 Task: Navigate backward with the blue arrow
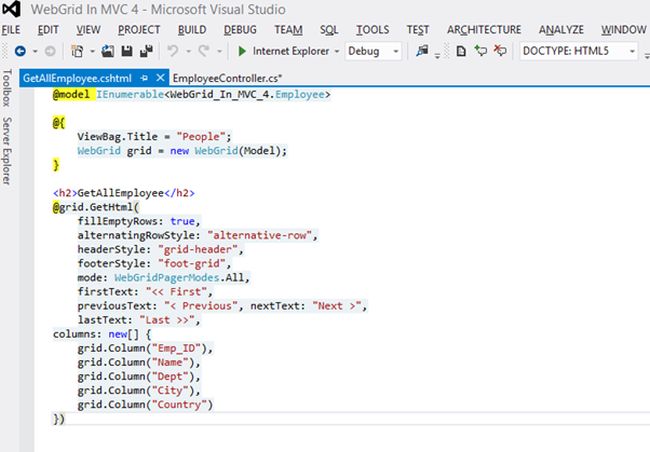(x=20, y=51)
